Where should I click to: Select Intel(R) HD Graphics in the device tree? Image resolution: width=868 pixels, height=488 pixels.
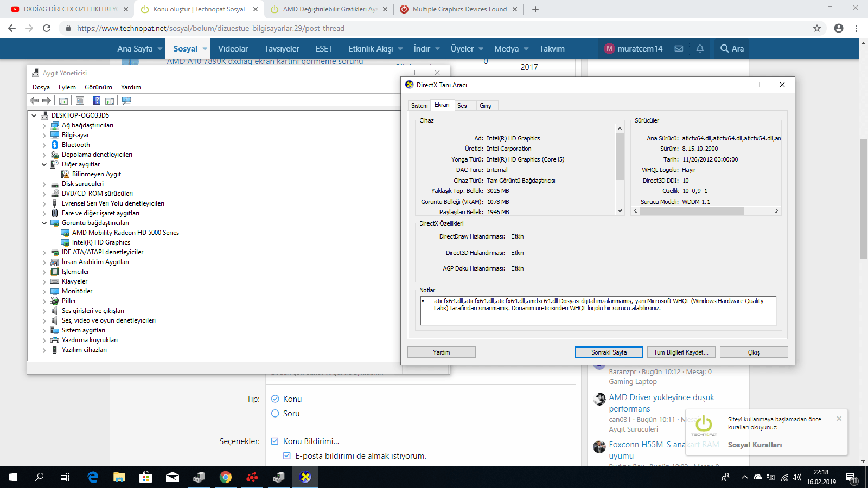101,242
